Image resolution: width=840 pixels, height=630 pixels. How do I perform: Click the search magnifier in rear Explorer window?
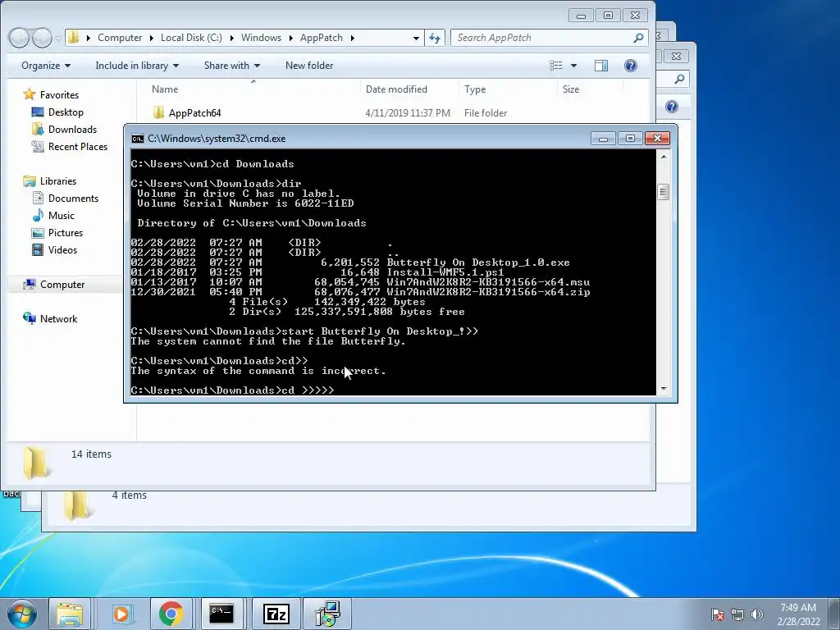click(678, 80)
